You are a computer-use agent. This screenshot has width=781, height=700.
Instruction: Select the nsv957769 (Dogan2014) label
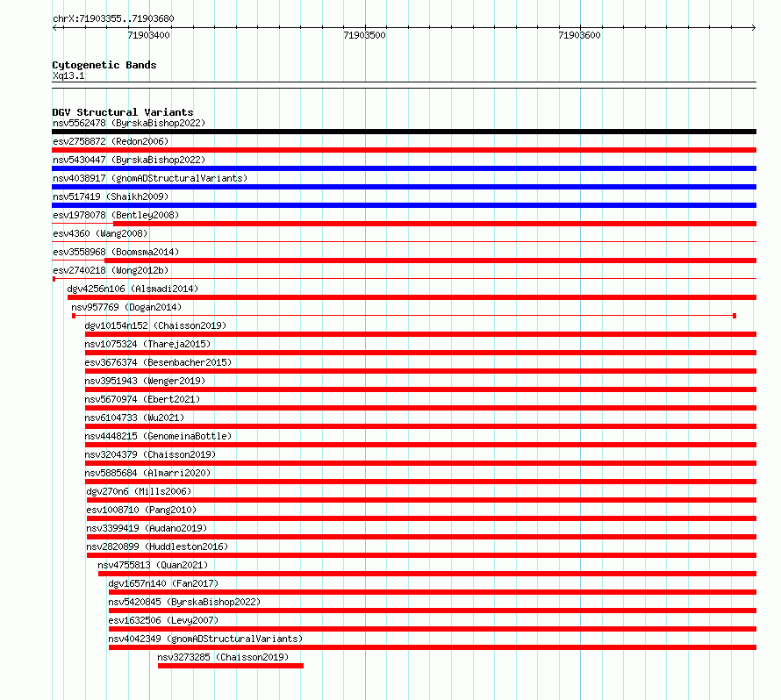point(126,307)
